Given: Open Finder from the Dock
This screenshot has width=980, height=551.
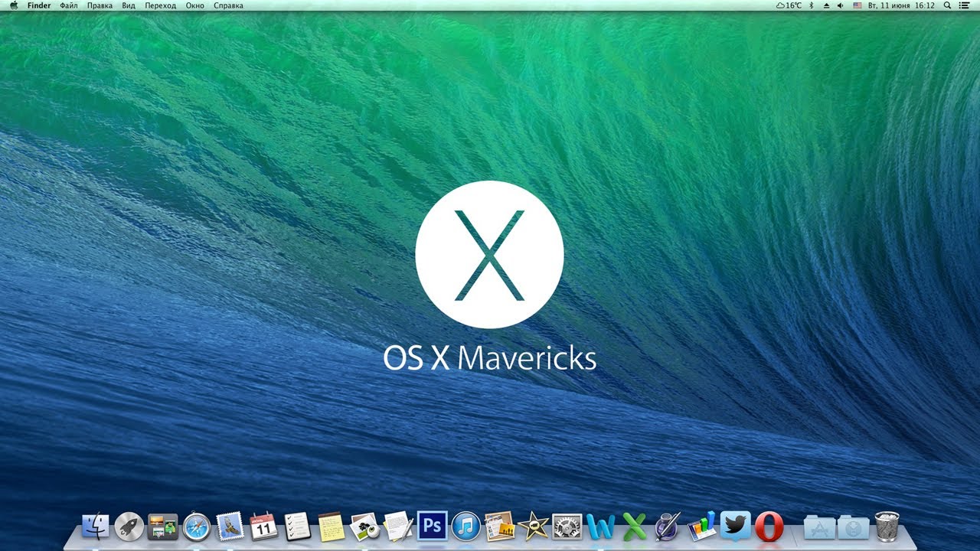Looking at the screenshot, I should click(x=96, y=527).
